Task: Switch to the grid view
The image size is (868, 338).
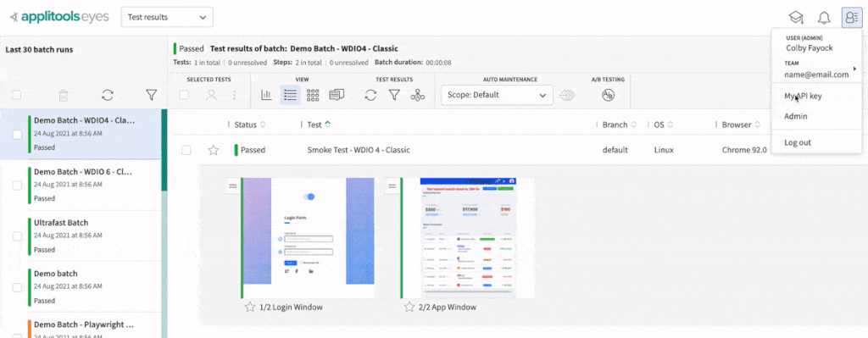Action: point(313,95)
